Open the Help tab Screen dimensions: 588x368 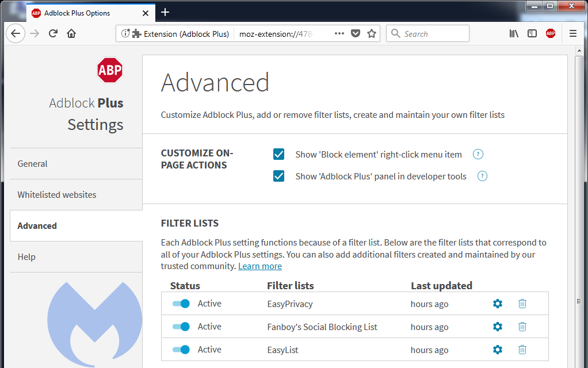tap(76, 257)
